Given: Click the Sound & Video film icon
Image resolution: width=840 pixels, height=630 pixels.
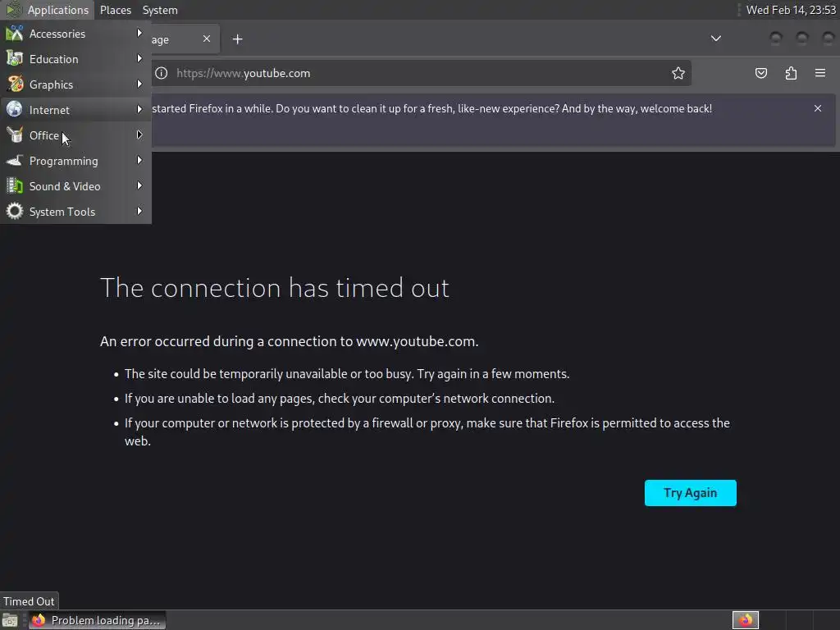Looking at the screenshot, I should pyautogui.click(x=15, y=186).
